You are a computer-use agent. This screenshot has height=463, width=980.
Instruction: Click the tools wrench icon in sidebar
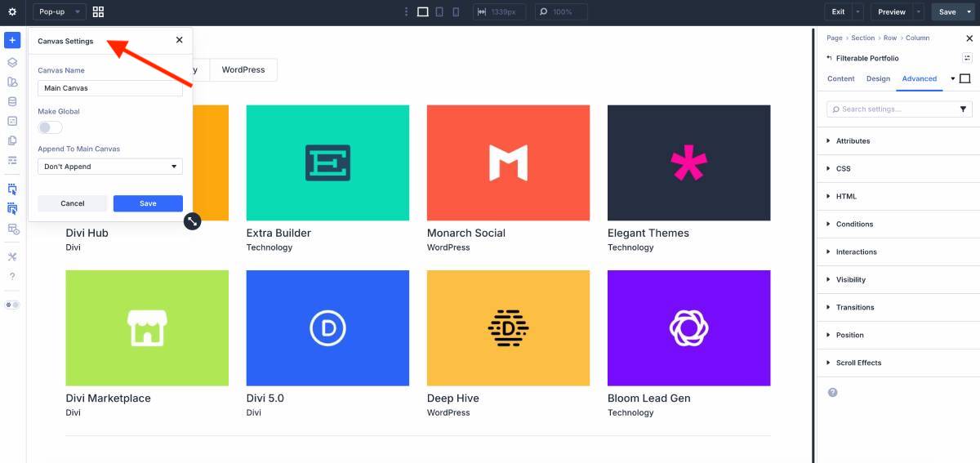12,256
